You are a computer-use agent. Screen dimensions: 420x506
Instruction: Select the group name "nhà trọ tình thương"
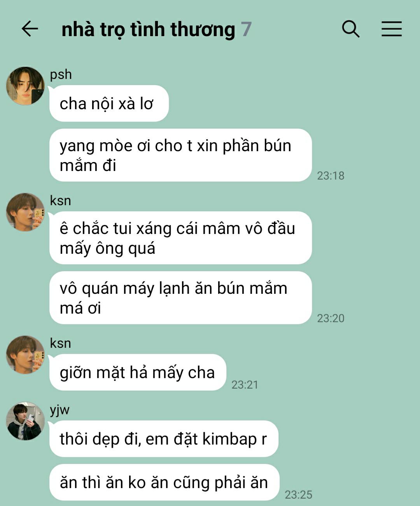[x=148, y=30]
